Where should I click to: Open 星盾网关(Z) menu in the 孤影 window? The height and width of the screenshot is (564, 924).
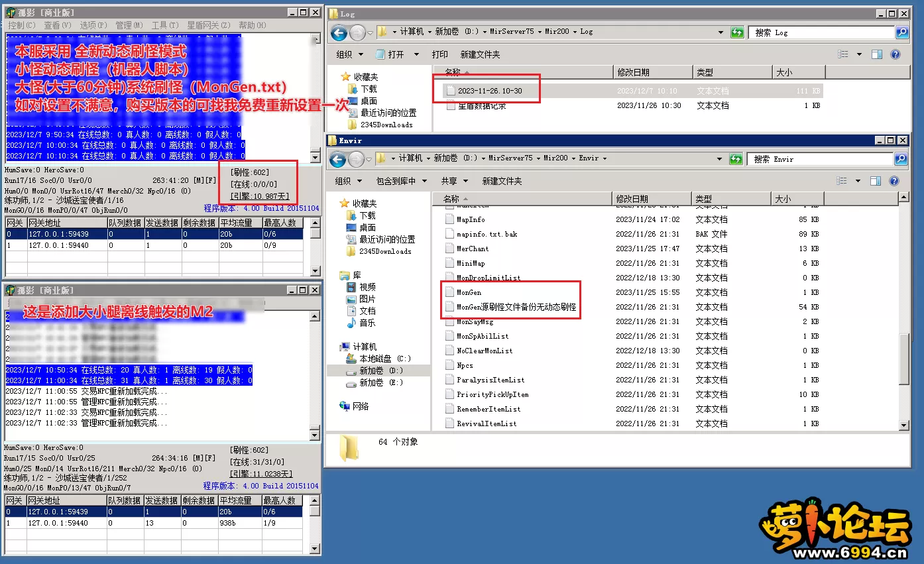click(x=208, y=25)
